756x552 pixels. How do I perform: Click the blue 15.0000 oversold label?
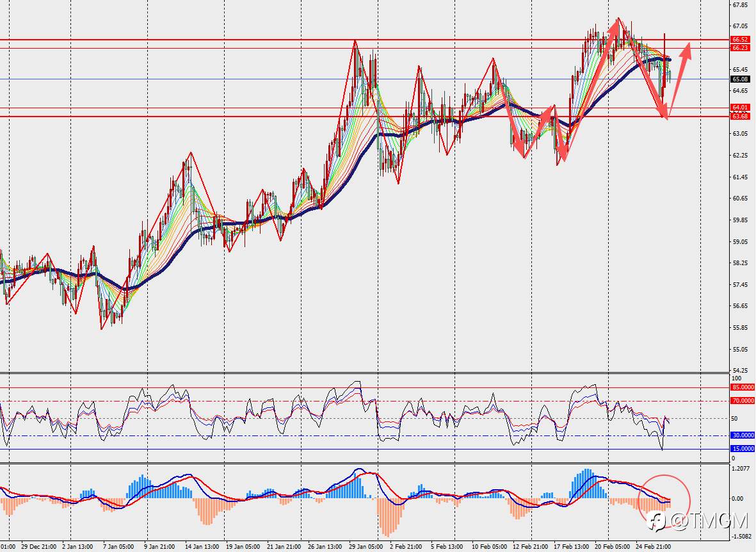743,449
